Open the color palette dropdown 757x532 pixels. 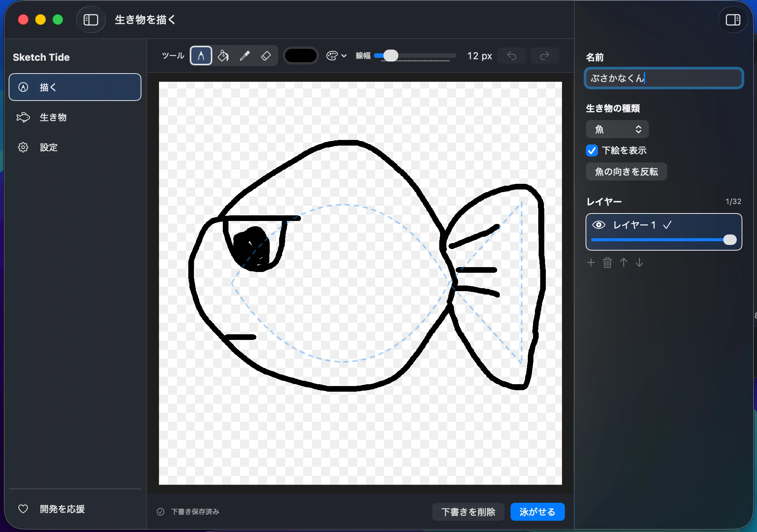point(336,56)
